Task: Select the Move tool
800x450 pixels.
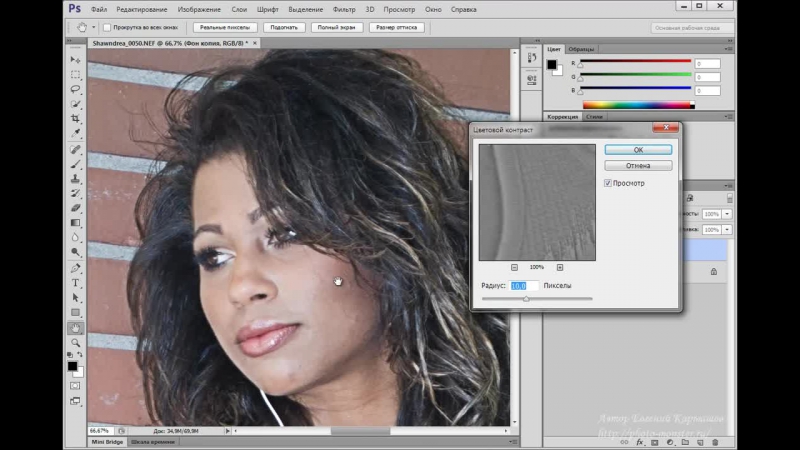Action: coord(76,60)
